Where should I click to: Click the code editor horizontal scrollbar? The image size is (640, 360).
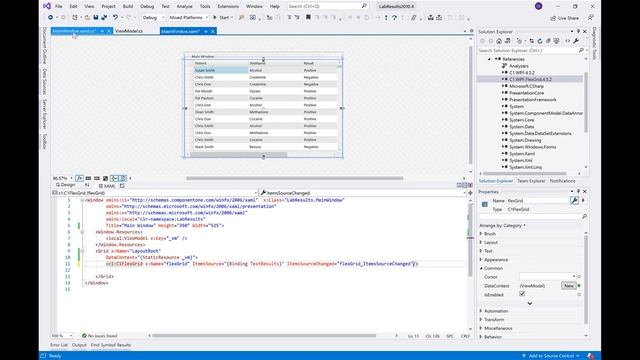(264, 336)
